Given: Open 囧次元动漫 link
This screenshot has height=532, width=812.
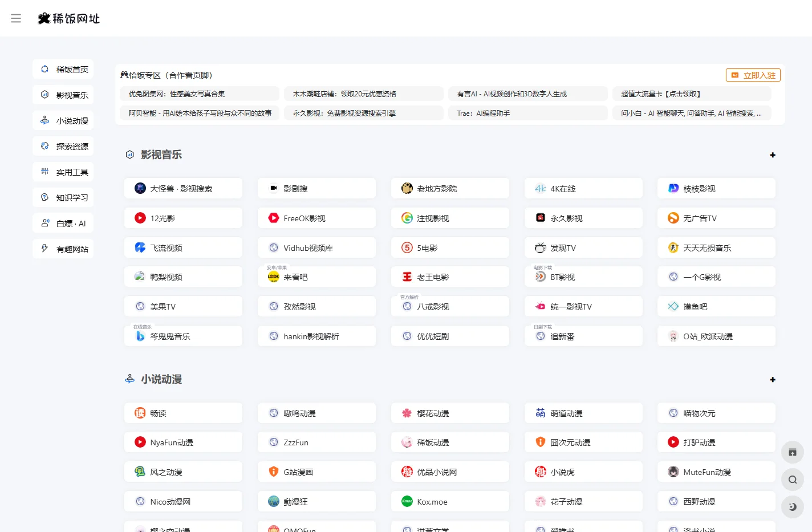Looking at the screenshot, I should click(x=583, y=442).
